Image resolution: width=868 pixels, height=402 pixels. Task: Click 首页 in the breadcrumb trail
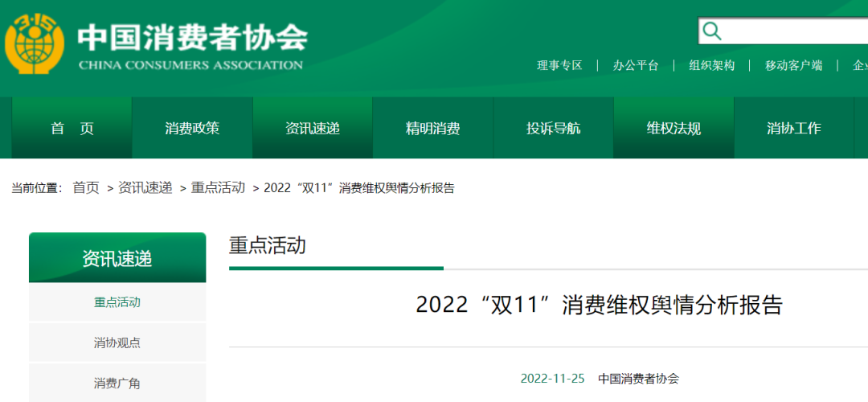click(86, 187)
